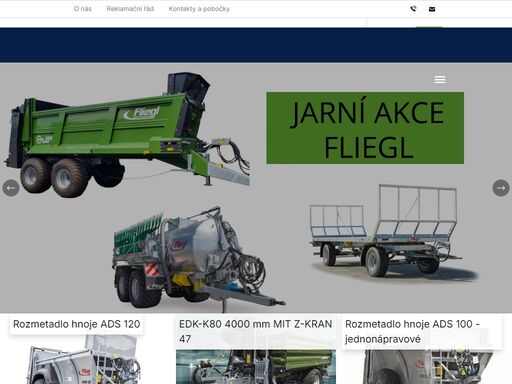Click the phone call icon

coord(413,9)
